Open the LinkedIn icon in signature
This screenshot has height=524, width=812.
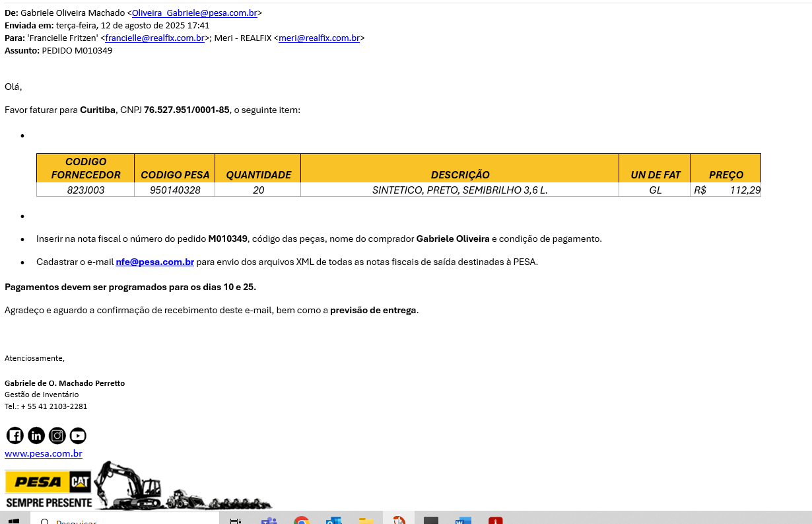coord(36,435)
